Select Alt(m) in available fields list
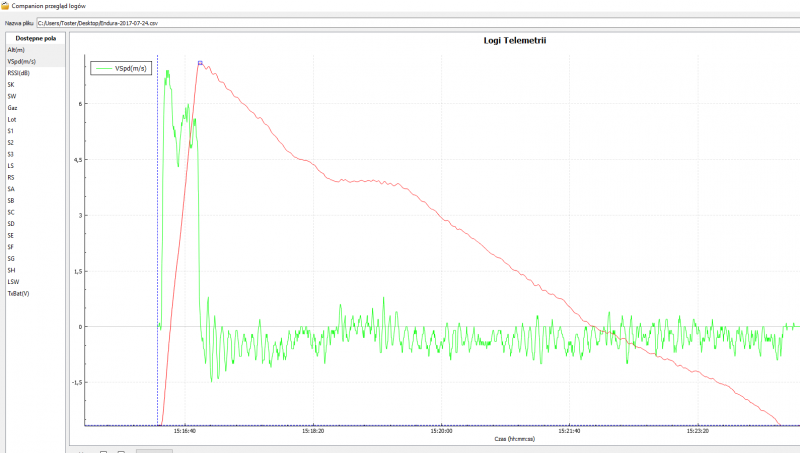Viewport: 800px width, 453px height. click(17, 49)
